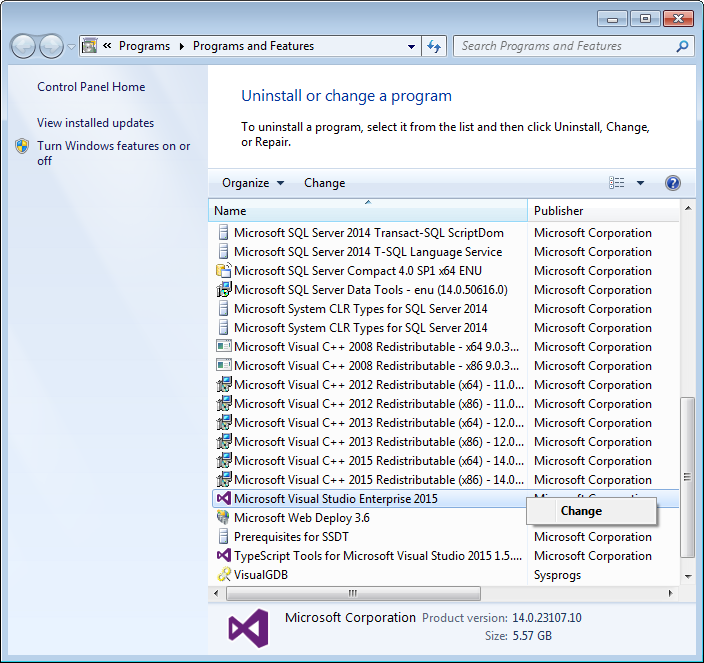This screenshot has height=663, width=704.
Task: Select Change in the context menu
Action: pos(591,511)
